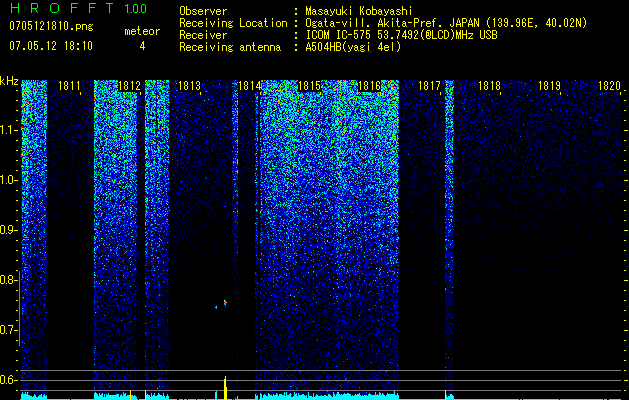Click the Observer label

203,11
